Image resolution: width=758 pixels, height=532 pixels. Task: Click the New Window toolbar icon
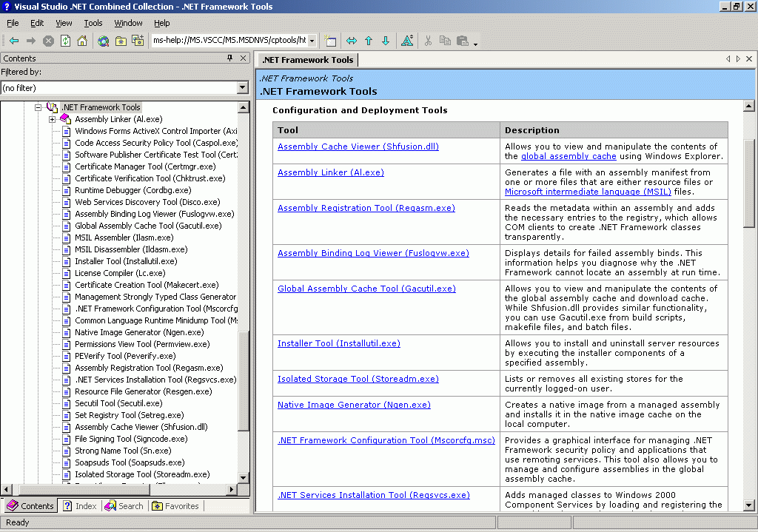coord(330,41)
